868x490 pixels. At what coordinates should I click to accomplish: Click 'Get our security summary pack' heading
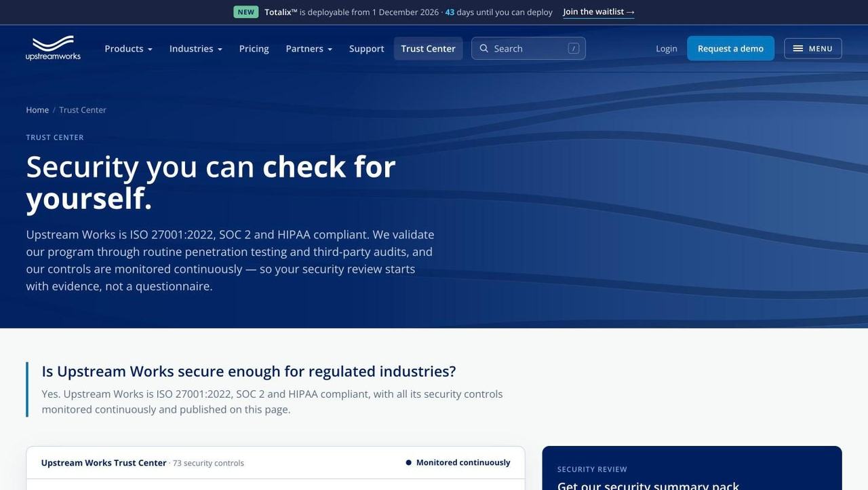click(x=648, y=485)
